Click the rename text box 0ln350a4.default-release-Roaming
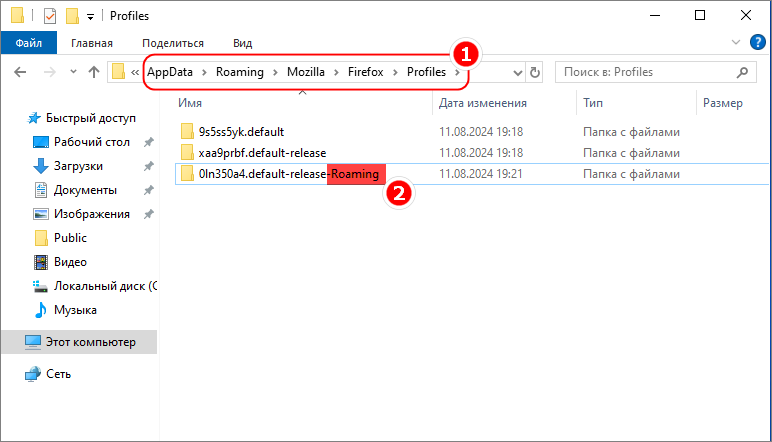 click(x=291, y=174)
